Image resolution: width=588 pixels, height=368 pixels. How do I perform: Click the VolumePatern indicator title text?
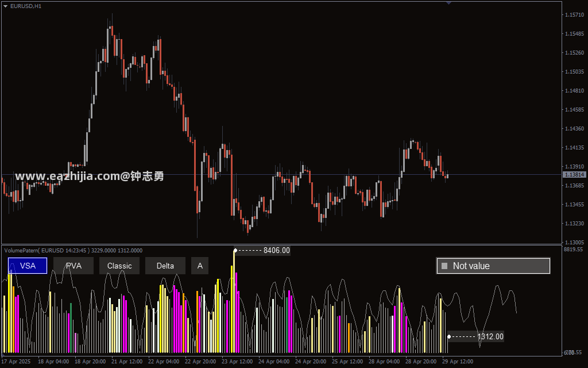pyautogui.click(x=73, y=251)
